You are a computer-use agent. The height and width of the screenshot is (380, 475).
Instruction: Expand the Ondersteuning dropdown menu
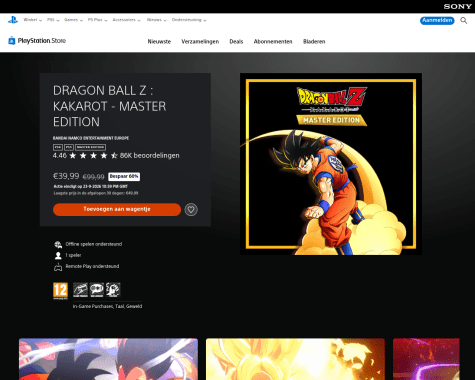189,20
